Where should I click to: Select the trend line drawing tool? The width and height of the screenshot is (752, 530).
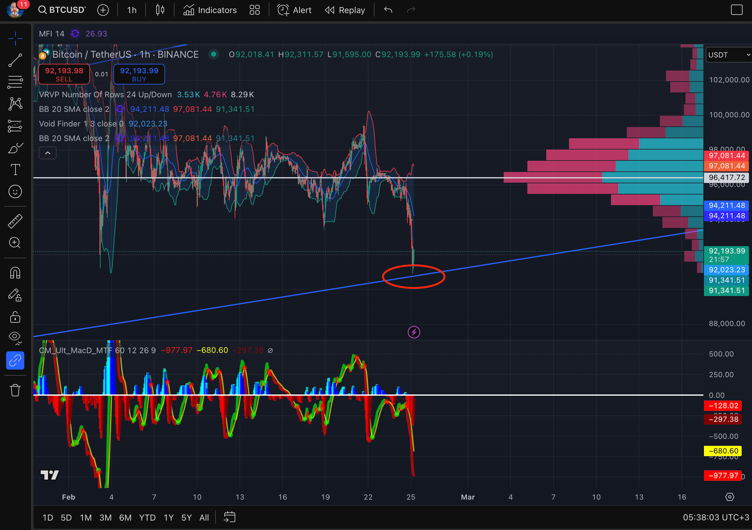(15, 60)
